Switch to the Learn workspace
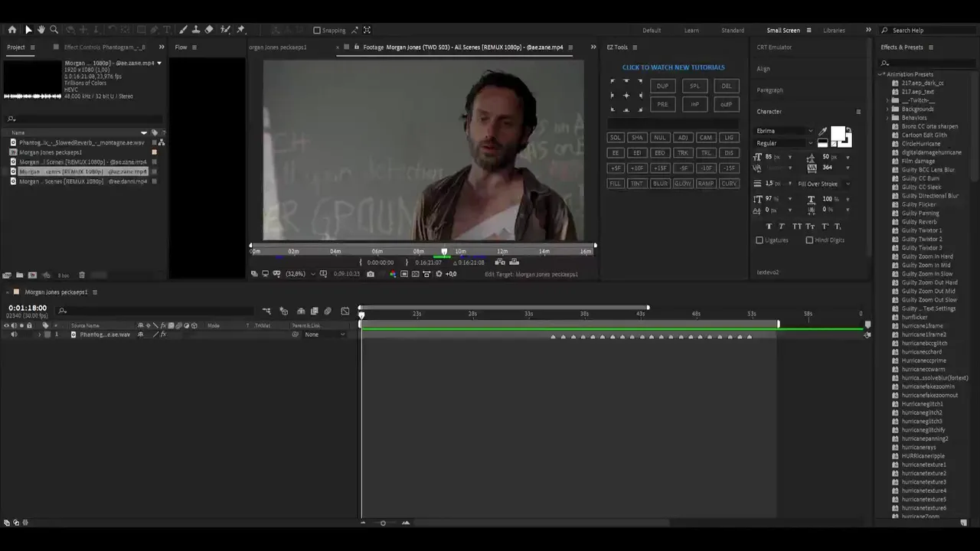980x551 pixels. 691,31
